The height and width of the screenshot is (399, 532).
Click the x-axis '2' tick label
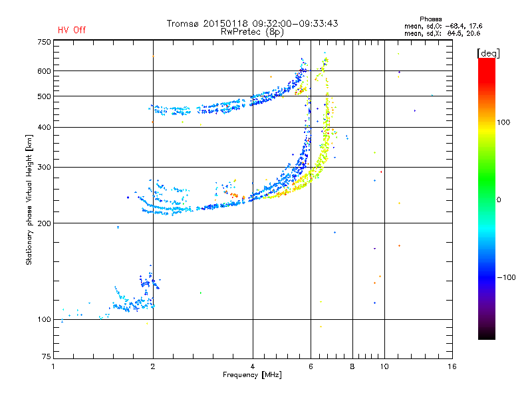(153, 366)
